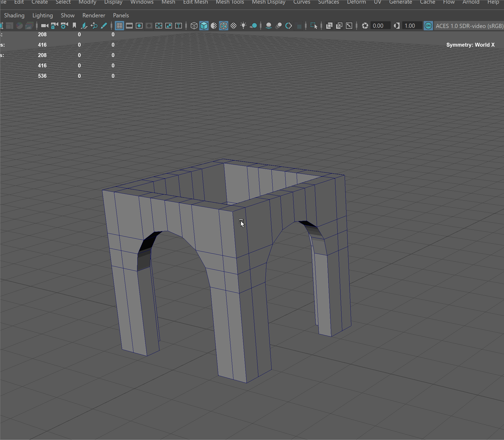Toggle Wireframe on Shaded display
This screenshot has width=504, height=440.
point(224,26)
